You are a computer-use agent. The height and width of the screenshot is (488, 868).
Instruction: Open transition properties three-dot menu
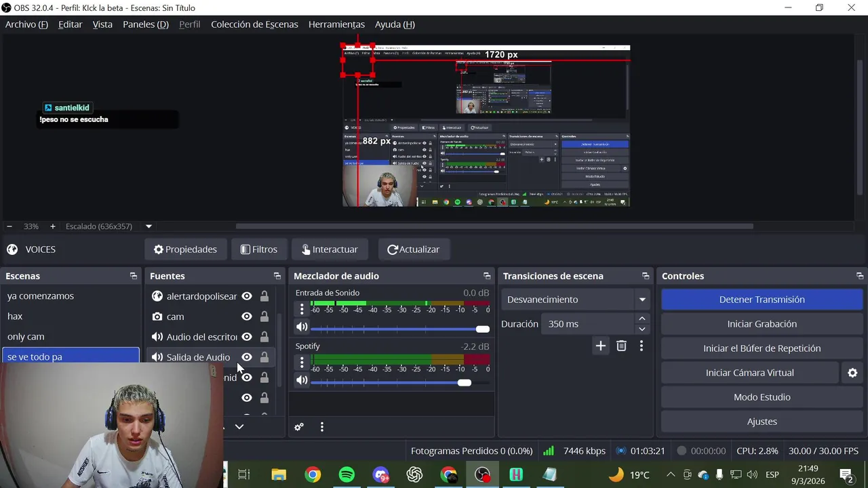point(642,346)
